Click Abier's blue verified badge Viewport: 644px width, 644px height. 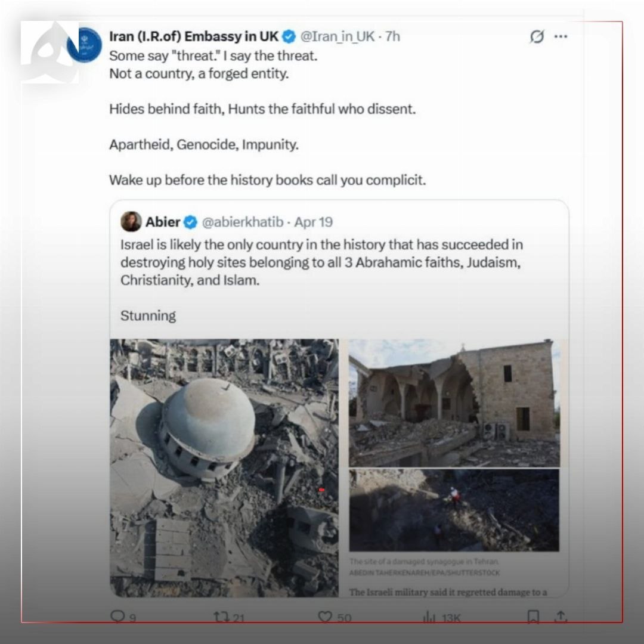190,222
